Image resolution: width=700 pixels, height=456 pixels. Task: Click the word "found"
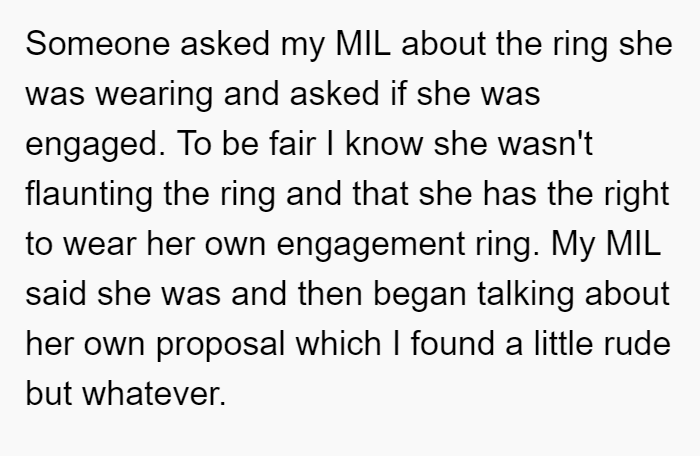point(452,344)
